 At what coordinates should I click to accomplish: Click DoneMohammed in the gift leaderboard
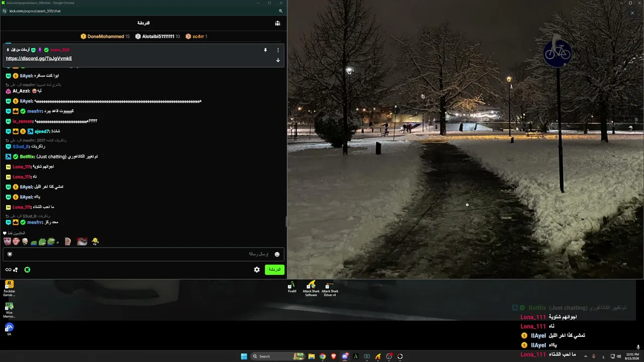click(105, 36)
